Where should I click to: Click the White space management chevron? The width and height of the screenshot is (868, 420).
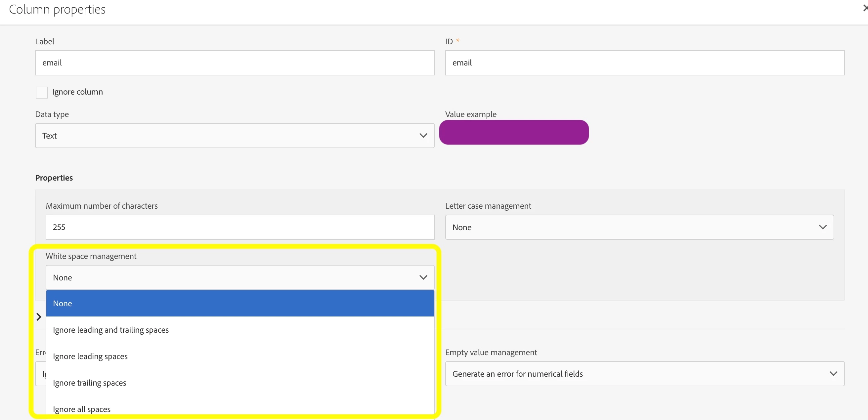(x=423, y=277)
